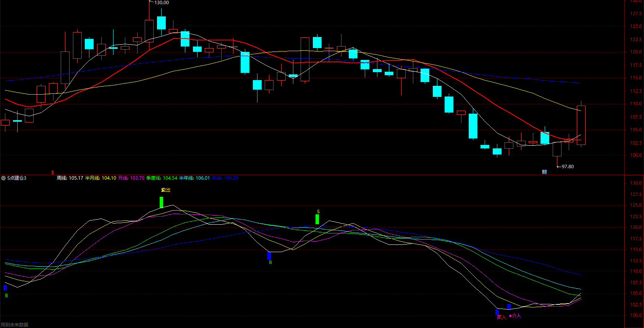Click the 用到未来数据 notice text
Screen dimensions: 644x328
pyautogui.click(x=15, y=325)
